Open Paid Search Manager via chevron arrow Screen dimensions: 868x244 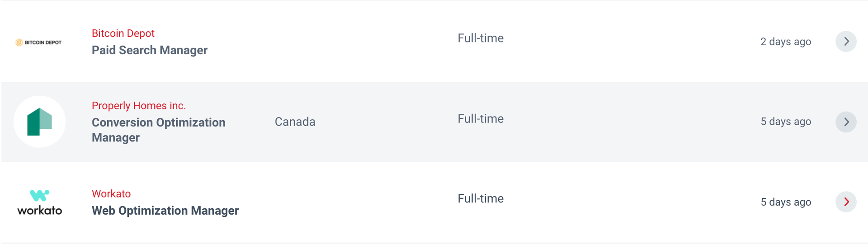(846, 42)
